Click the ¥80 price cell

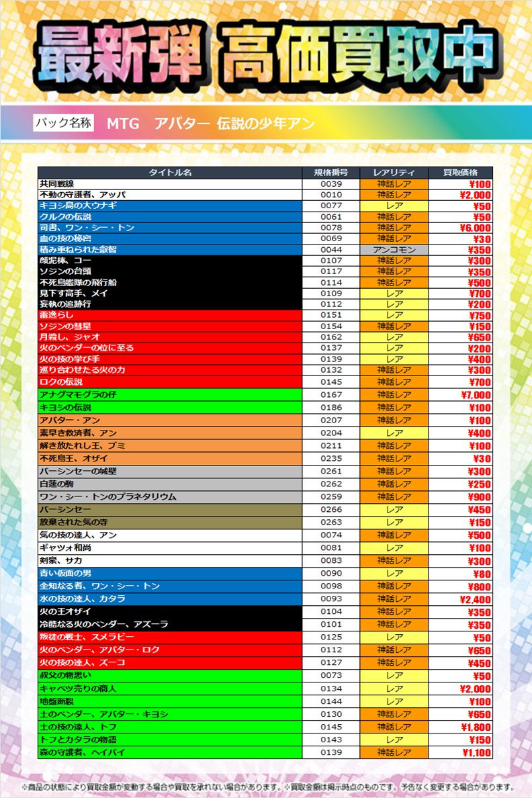[x=460, y=574]
